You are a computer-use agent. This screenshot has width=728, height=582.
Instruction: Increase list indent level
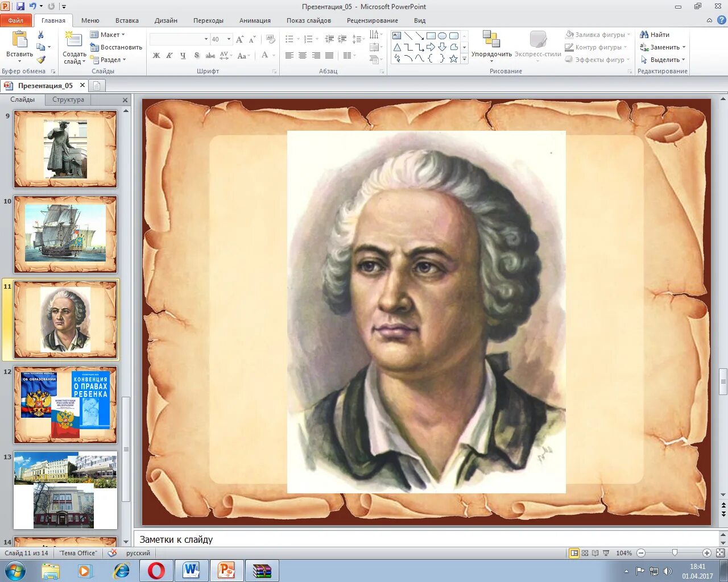click(x=342, y=39)
